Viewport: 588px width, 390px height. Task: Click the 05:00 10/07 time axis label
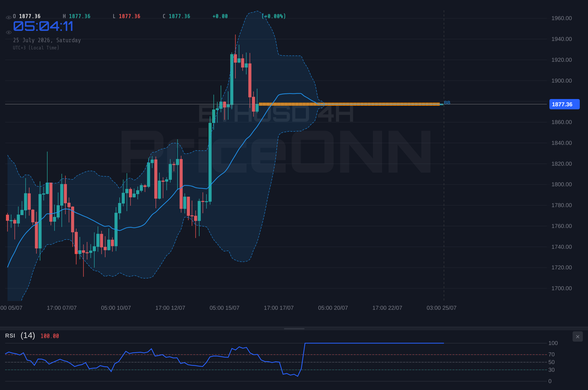click(116, 308)
